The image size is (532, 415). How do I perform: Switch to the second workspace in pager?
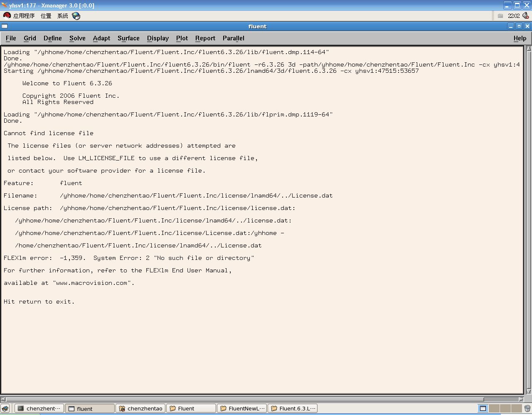coord(494,409)
